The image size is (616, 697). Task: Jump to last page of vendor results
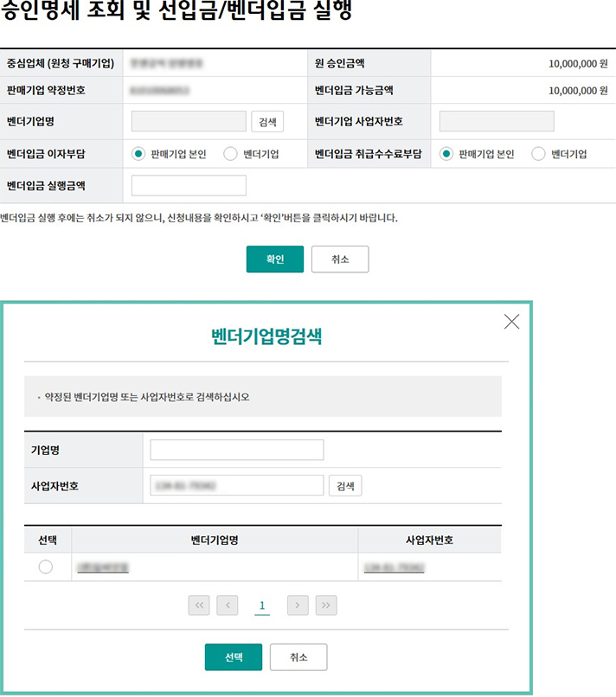coord(325,605)
